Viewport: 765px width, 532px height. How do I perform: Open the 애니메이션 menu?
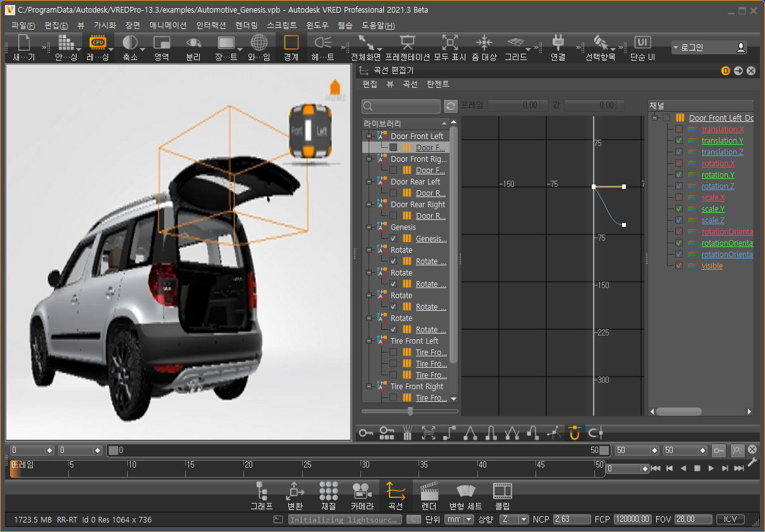(168, 26)
